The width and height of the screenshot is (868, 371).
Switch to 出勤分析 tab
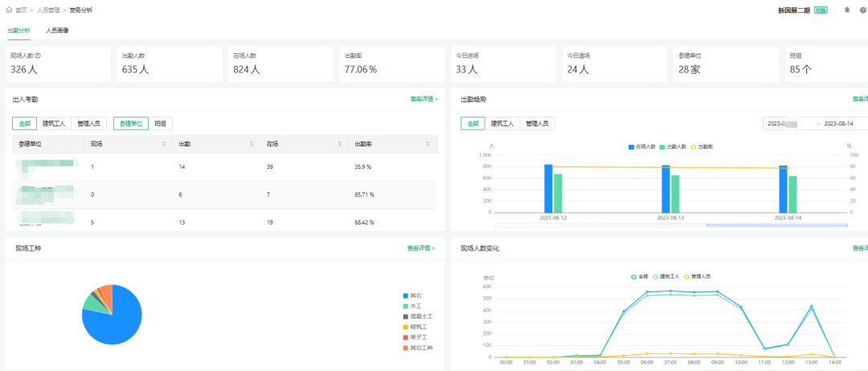click(x=18, y=31)
